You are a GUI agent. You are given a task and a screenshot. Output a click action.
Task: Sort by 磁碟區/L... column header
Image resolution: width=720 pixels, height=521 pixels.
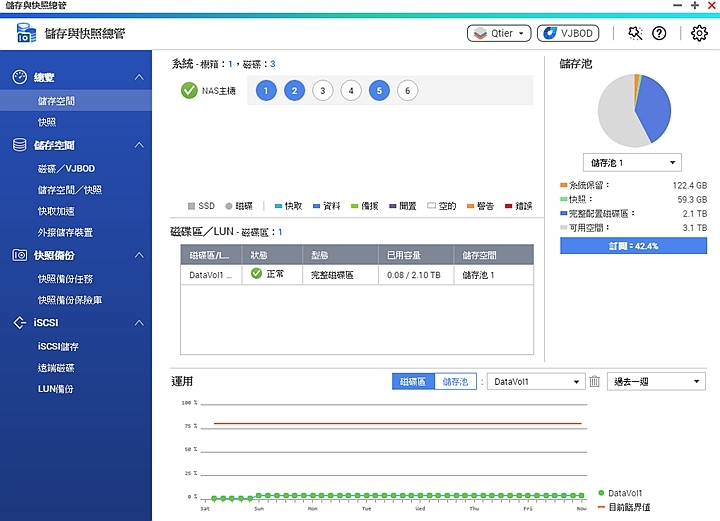pos(211,255)
